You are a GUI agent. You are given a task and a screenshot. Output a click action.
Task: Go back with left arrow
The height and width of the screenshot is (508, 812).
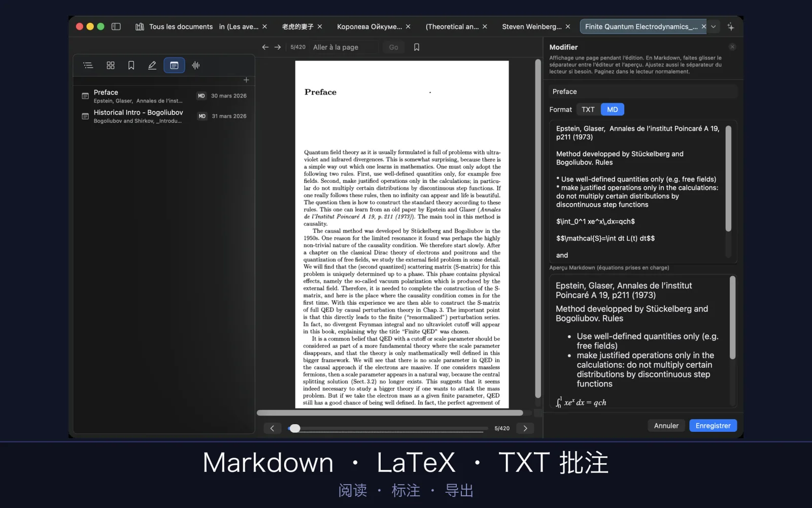265,47
